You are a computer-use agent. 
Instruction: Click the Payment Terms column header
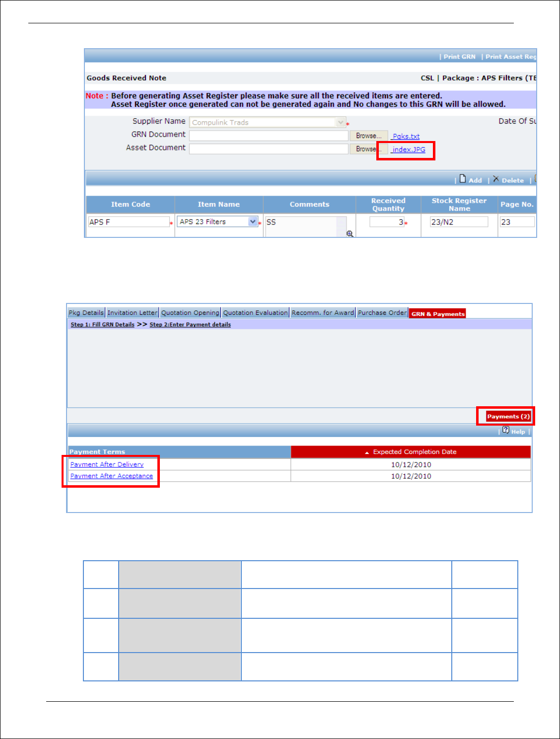point(179,452)
